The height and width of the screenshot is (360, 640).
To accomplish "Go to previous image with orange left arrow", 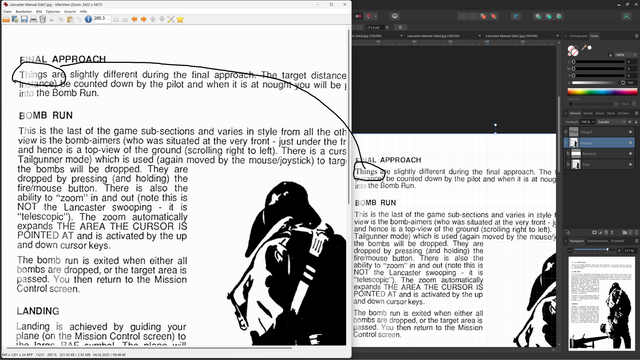I will pyautogui.click(x=134, y=19).
